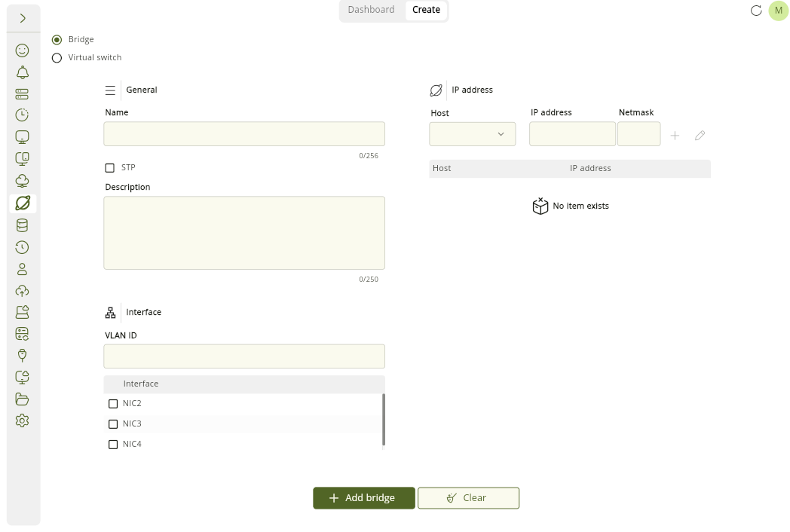Open the server rack sidebar icon
The image size is (790, 532).
(x=22, y=94)
